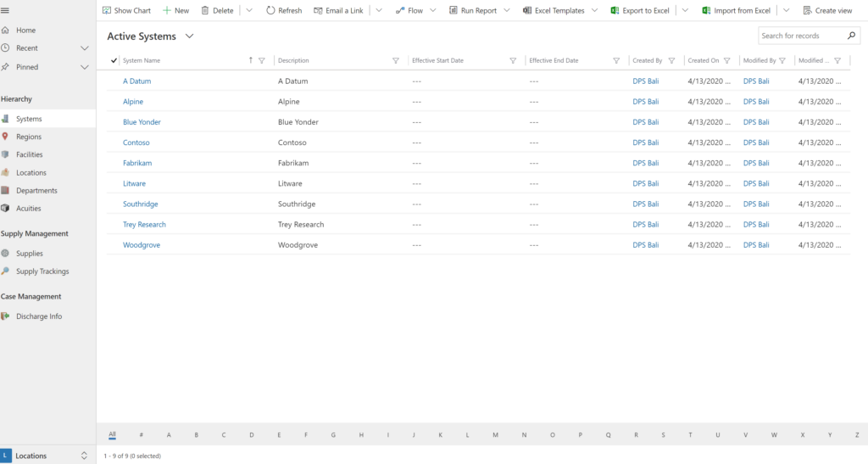
Task: Refresh the Active Systems list
Action: (284, 10)
